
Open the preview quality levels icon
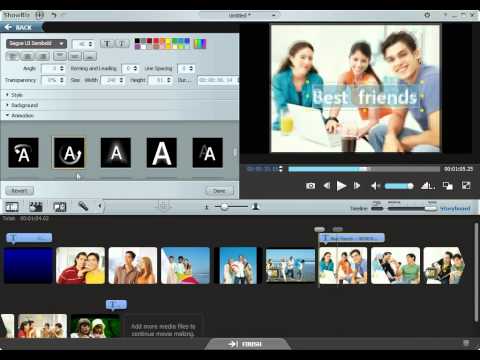(428, 186)
